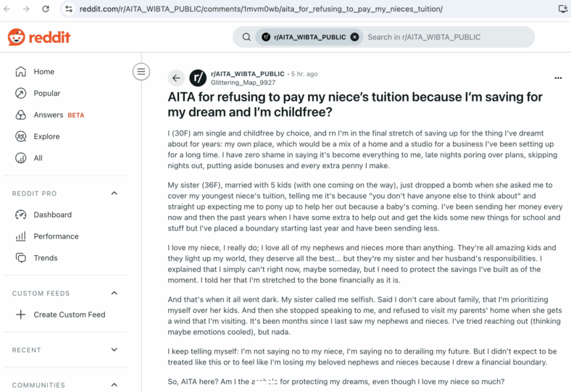Open post options three-dot menu

coord(558,78)
